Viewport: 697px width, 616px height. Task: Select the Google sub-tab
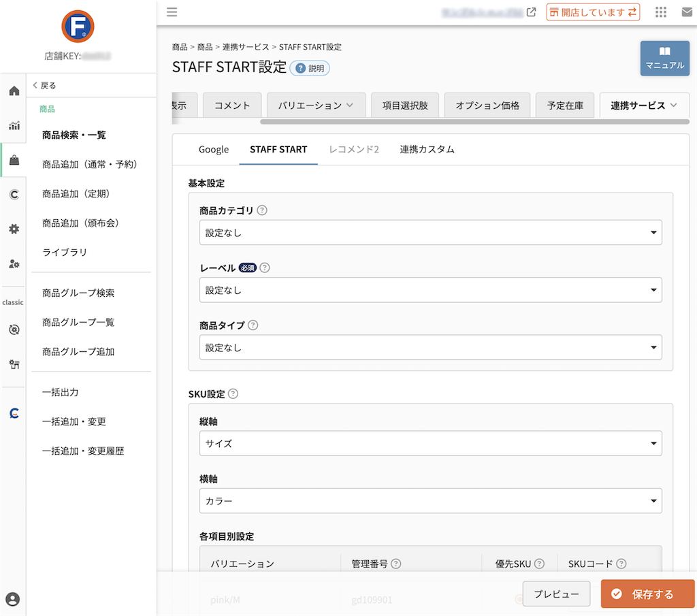[213, 149]
